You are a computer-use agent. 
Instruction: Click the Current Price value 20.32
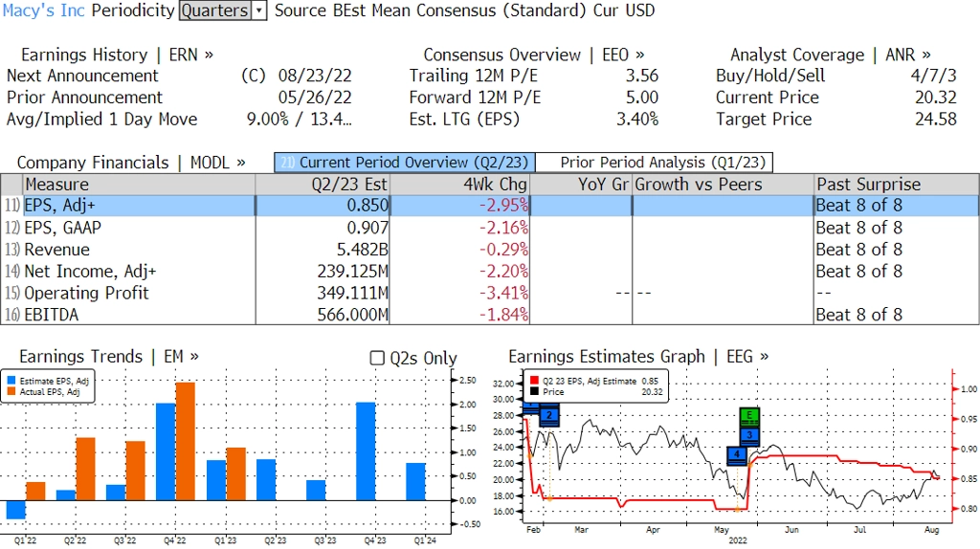pyautogui.click(x=936, y=98)
